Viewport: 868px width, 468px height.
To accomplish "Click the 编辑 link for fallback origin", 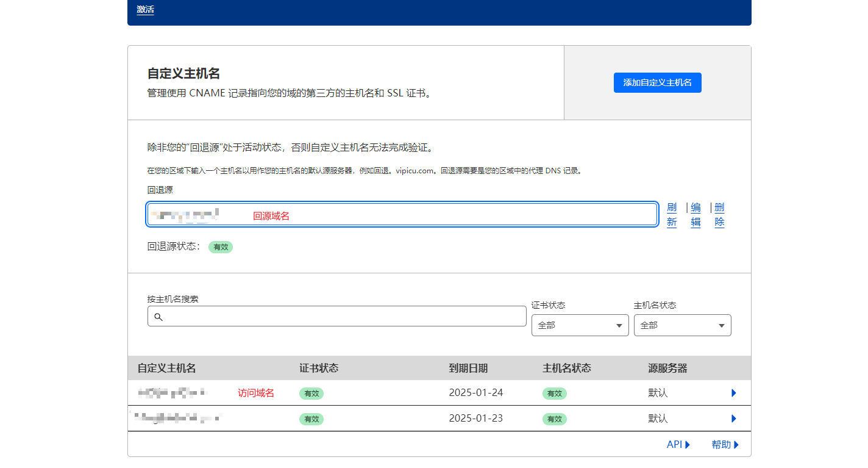I will (695, 215).
